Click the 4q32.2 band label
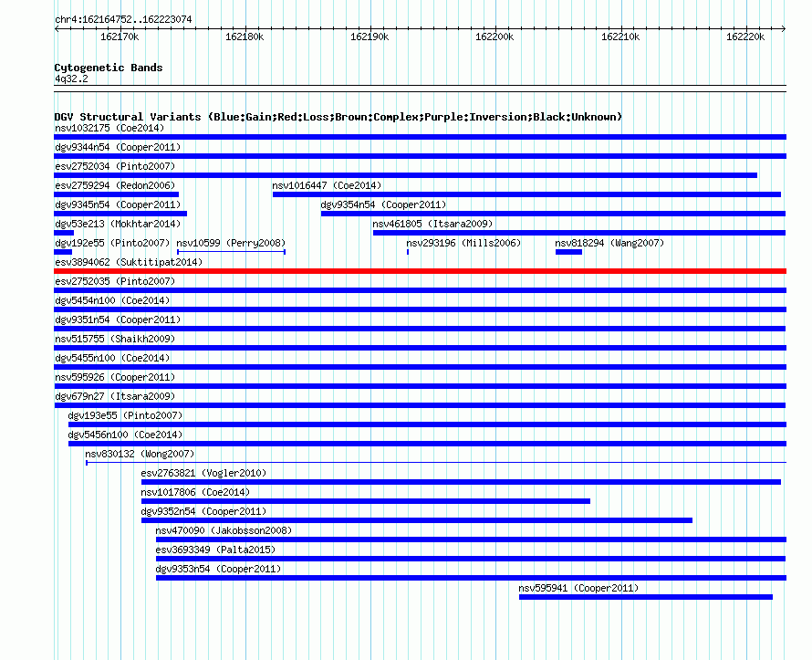Screen dimensions: 812x660 71,79
